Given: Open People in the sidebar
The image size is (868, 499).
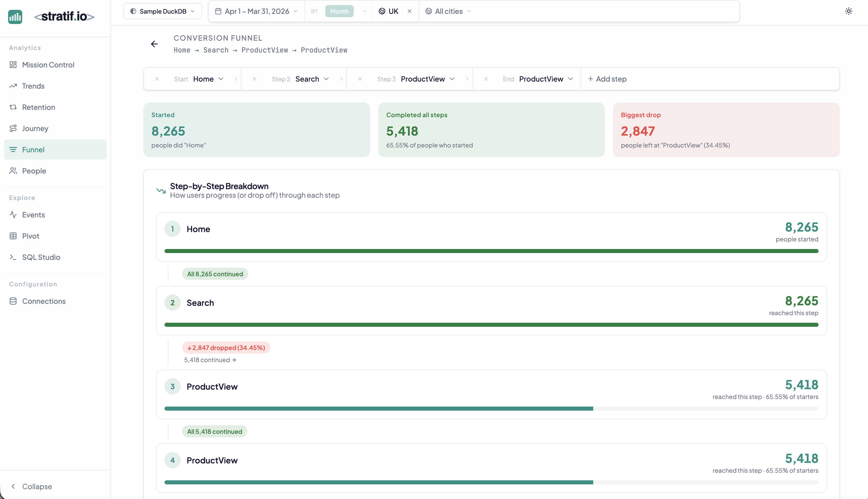Looking at the screenshot, I should pos(55,171).
